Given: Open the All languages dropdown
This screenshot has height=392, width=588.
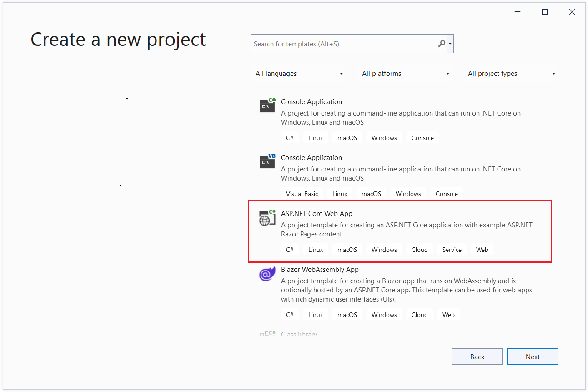Looking at the screenshot, I should (x=298, y=73).
